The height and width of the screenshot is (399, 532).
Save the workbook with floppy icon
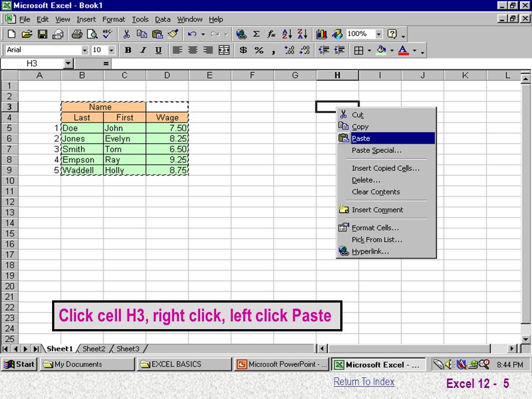click(43, 34)
